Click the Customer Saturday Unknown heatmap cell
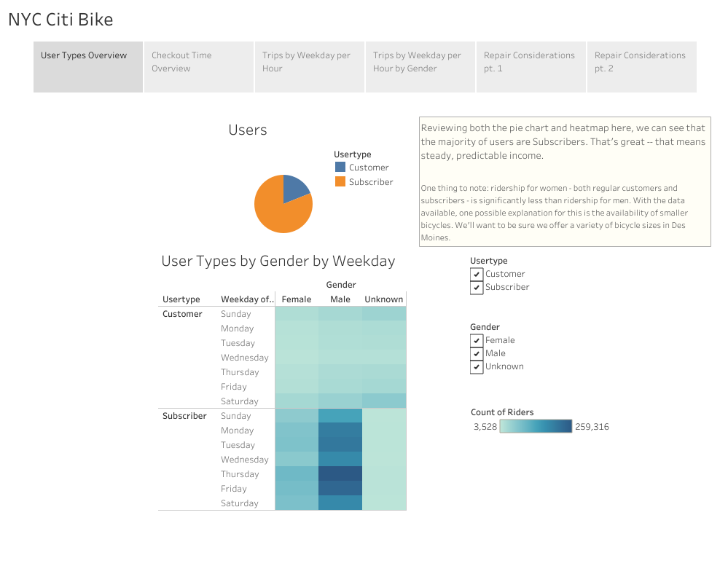 pos(384,401)
